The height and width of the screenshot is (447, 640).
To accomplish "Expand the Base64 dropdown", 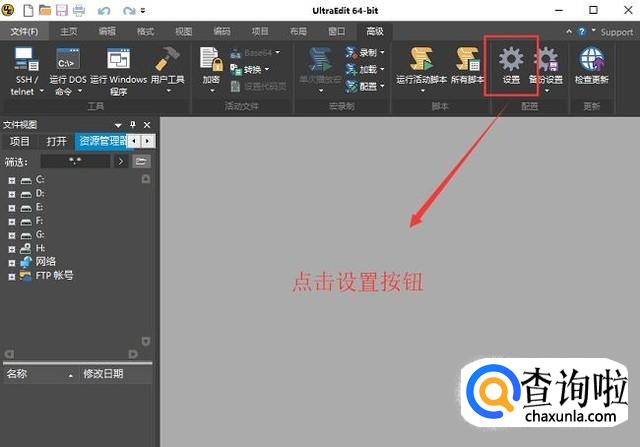I will 278,52.
